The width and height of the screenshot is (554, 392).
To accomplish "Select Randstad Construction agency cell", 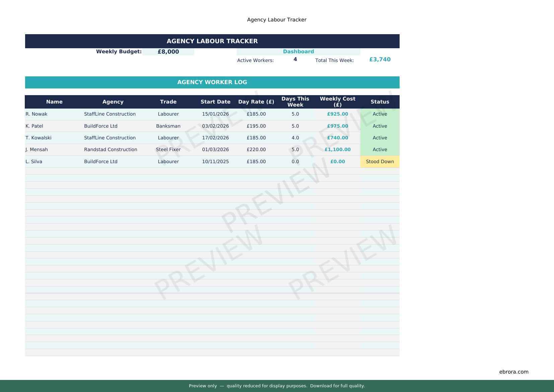I will (x=111, y=150).
